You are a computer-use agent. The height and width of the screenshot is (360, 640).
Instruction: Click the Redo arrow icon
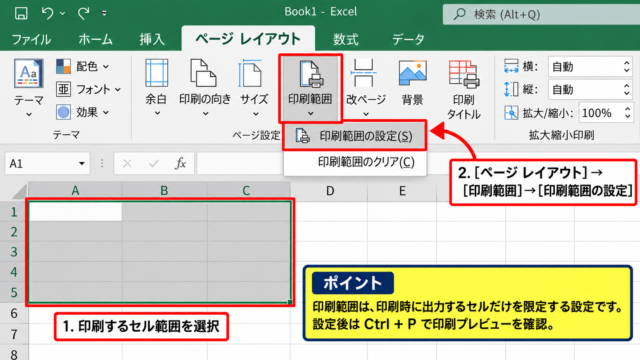point(83,13)
